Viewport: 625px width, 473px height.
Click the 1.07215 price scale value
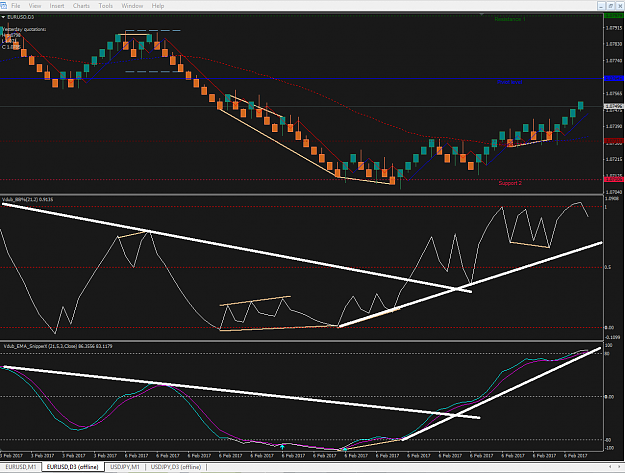[x=614, y=159]
